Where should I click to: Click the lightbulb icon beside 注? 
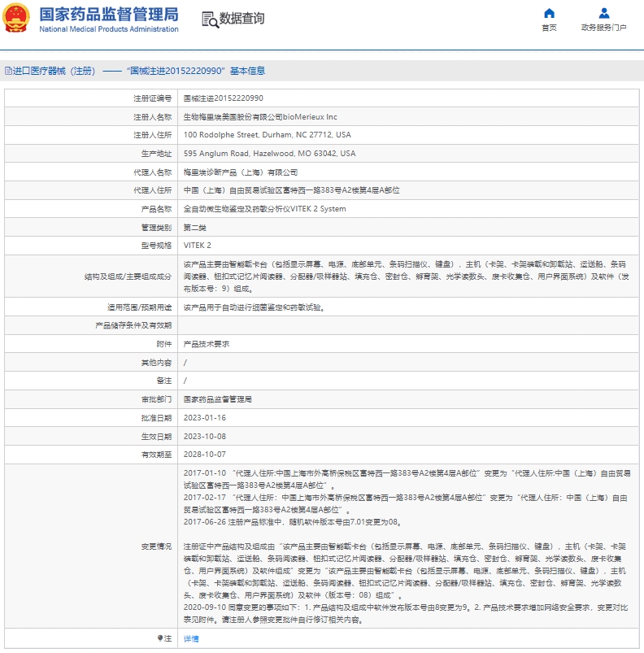click(160, 638)
